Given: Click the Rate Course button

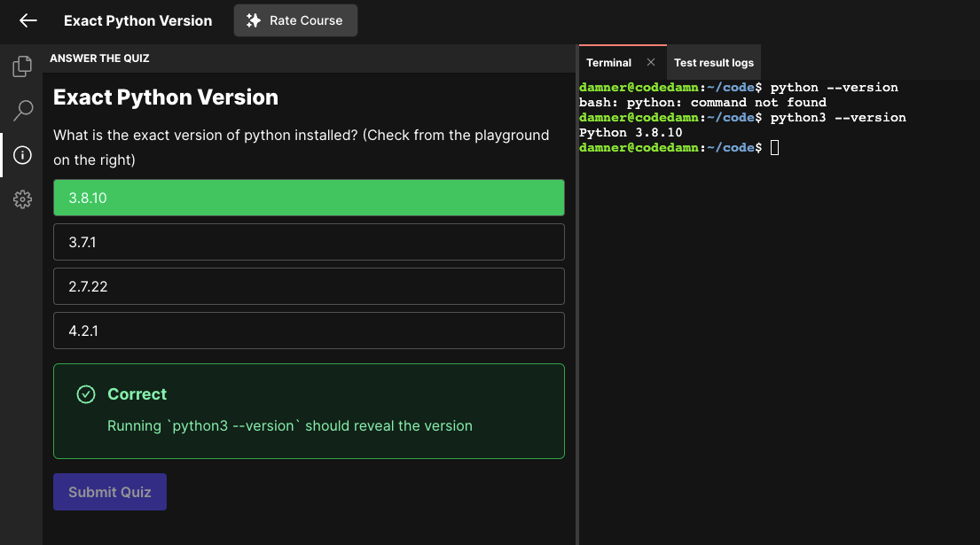Looking at the screenshot, I should click(x=295, y=20).
